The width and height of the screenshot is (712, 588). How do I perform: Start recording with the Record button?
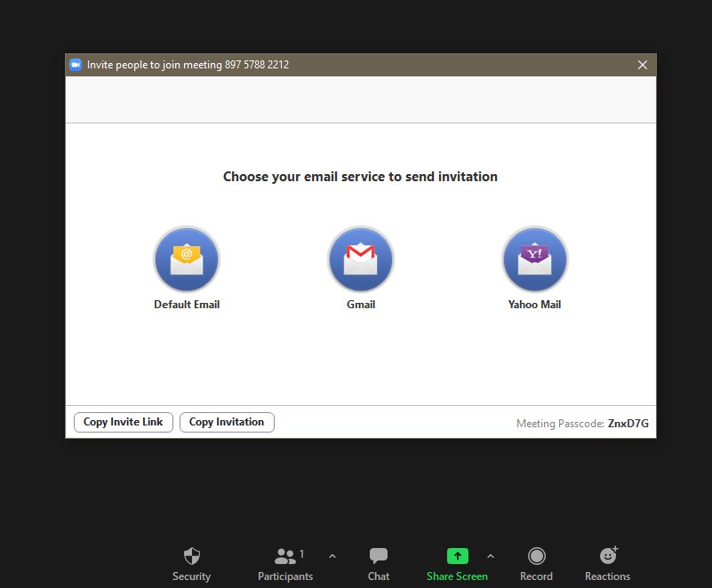point(536,564)
